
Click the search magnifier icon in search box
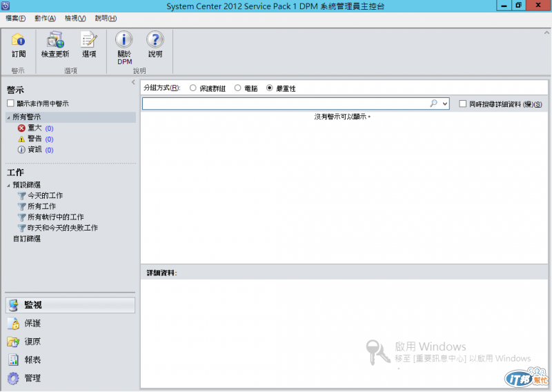(x=433, y=104)
